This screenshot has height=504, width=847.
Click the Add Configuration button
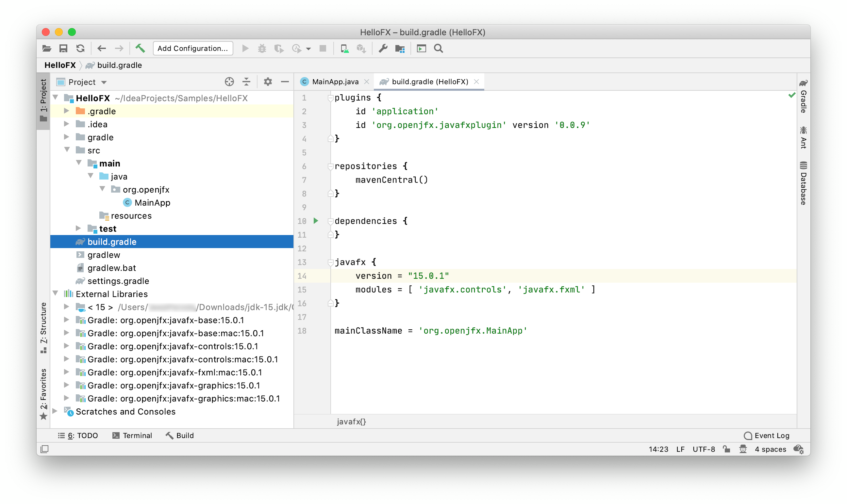193,49
